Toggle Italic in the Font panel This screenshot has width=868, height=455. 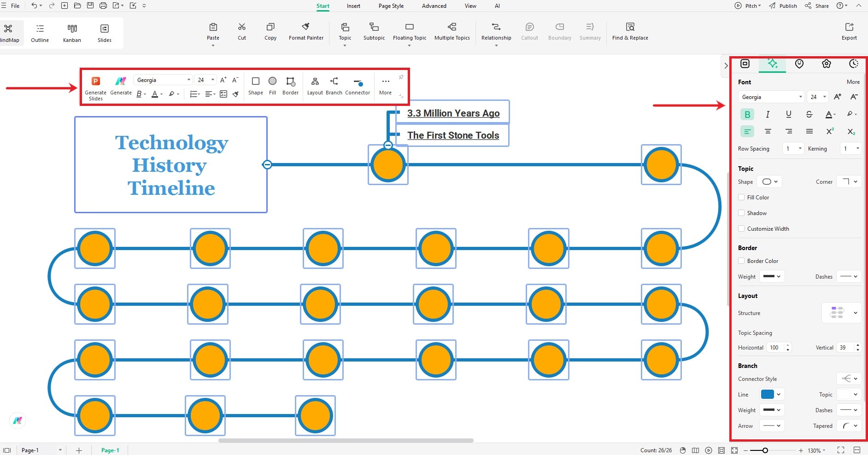pos(768,114)
